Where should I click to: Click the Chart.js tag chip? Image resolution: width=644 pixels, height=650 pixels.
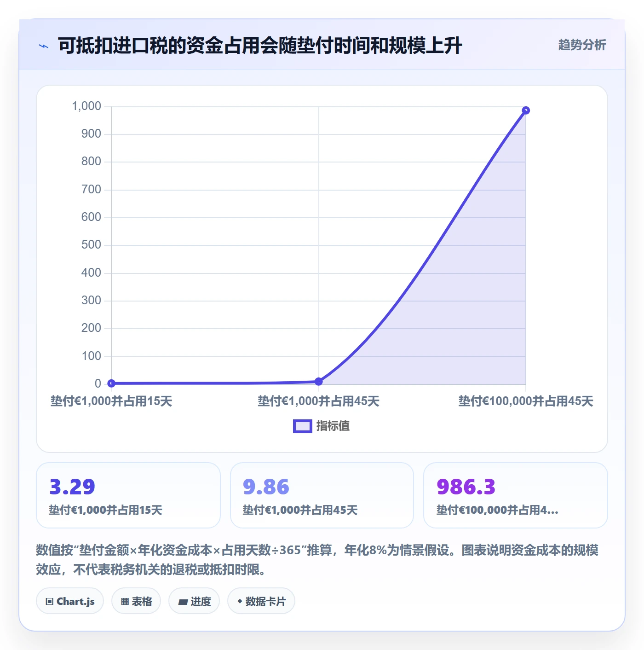(x=70, y=601)
